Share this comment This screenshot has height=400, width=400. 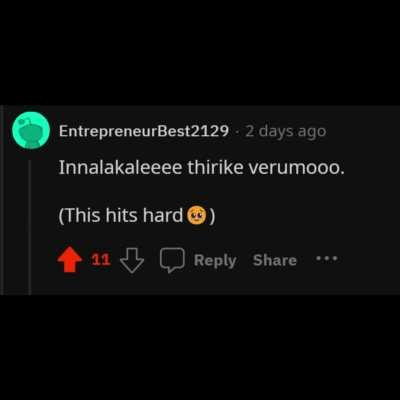click(274, 260)
